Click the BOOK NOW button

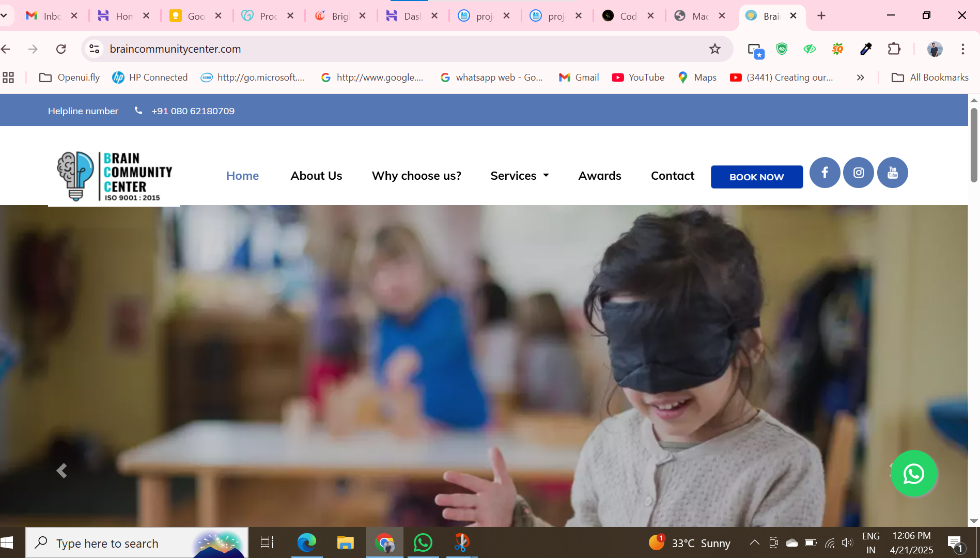point(756,177)
